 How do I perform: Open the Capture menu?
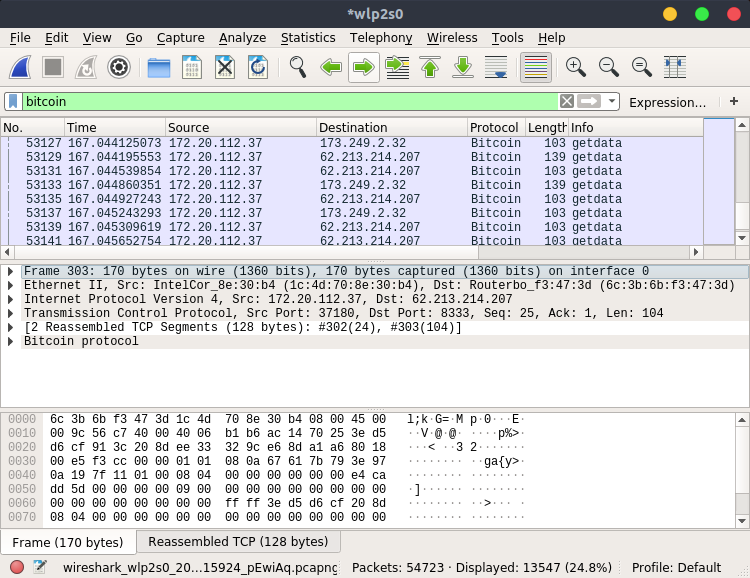[180, 38]
